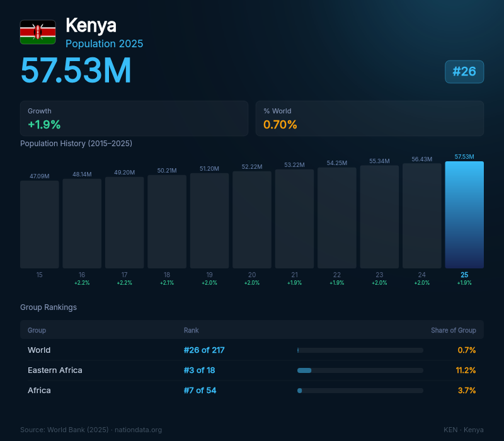Select the 2020 bar labeled 52.22M
The height and width of the screenshot is (441, 504).
pos(252,219)
